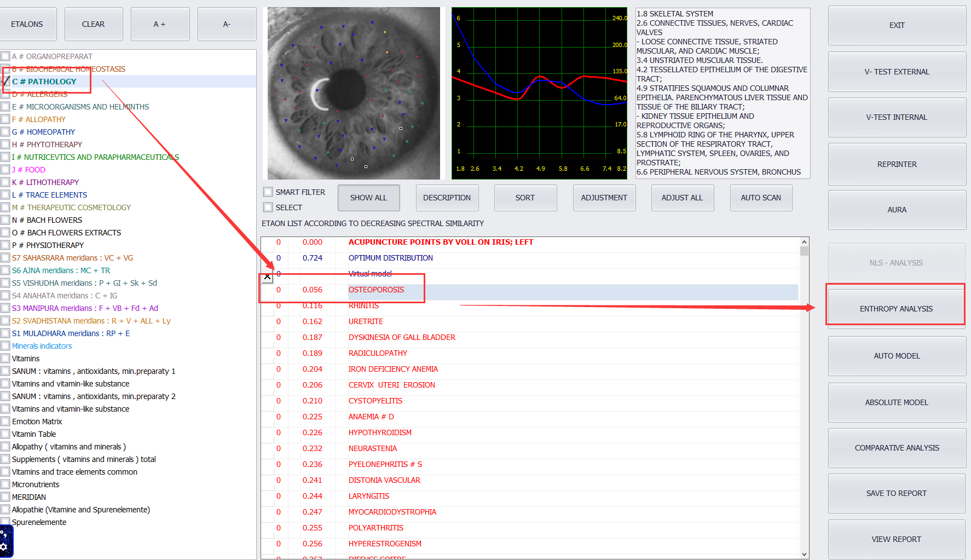This screenshot has width=971, height=560.
Task: Open COMPARATIVE ANALYSIS
Action: coord(897,448)
